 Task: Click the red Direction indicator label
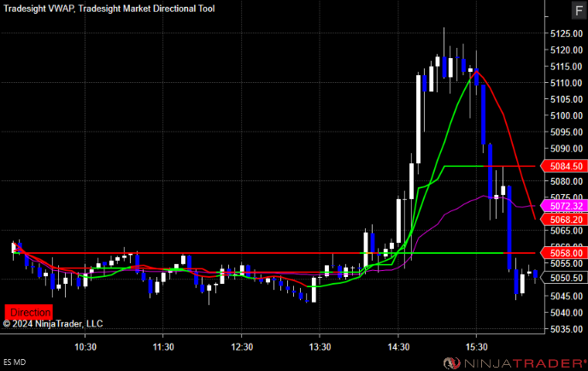[x=29, y=312]
